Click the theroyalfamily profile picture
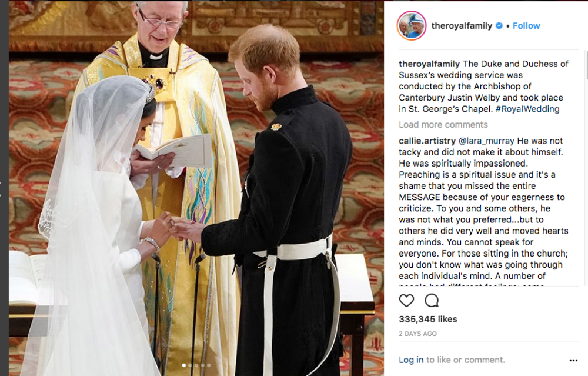 pyautogui.click(x=412, y=25)
